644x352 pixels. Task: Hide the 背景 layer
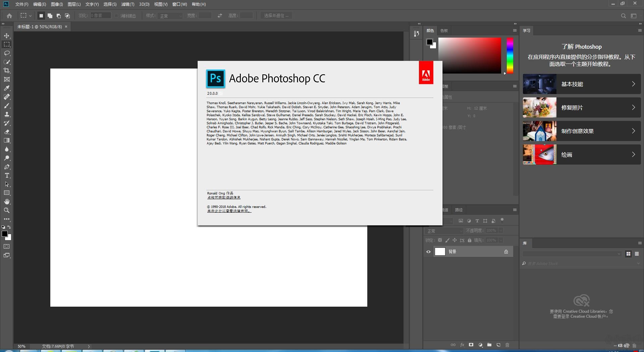tap(428, 251)
